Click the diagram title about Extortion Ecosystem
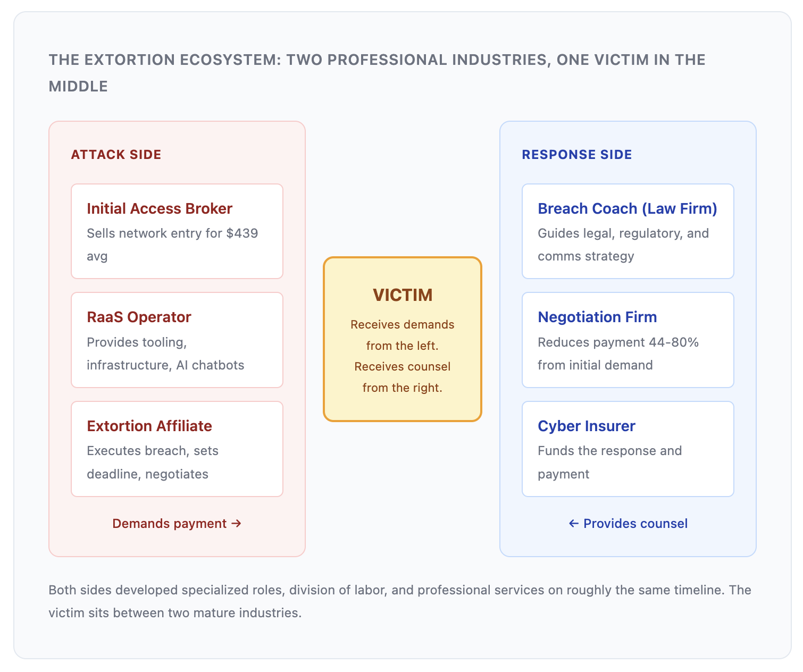Viewport: 803px width, 672px height. coord(377,73)
